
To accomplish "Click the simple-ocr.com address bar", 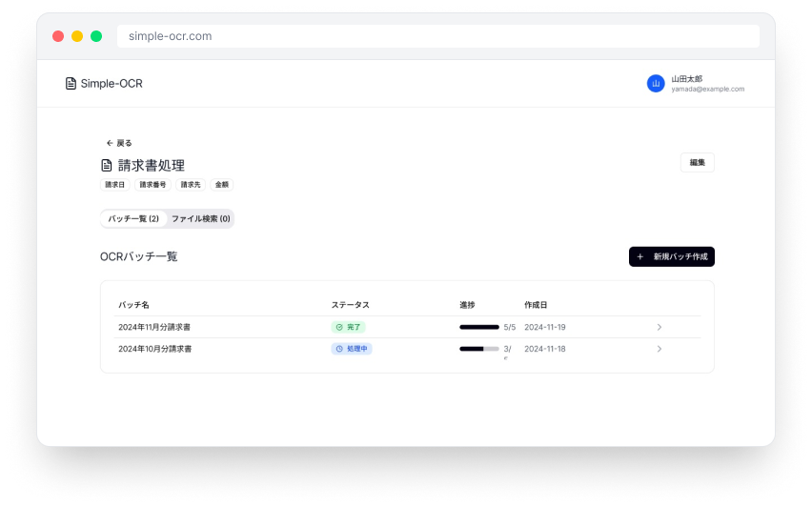I will (438, 36).
